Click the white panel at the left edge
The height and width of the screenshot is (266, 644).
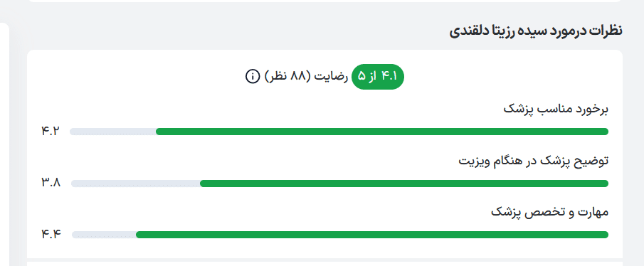coord(4,144)
